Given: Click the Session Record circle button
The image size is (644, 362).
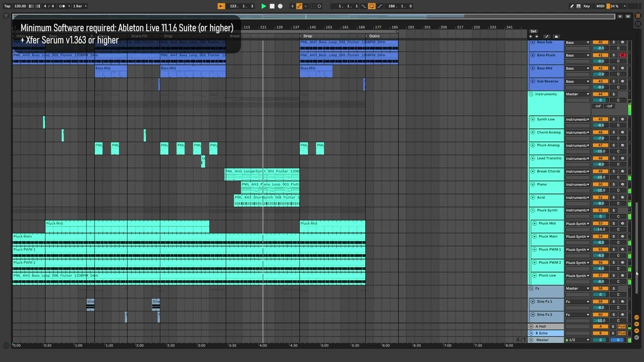Looking at the screenshot, I should (319, 6).
